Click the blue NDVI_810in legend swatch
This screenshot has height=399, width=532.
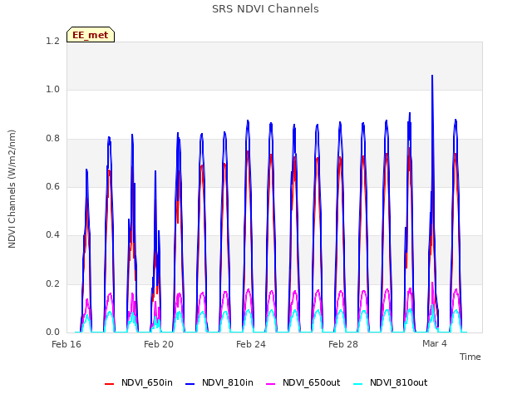point(190,384)
